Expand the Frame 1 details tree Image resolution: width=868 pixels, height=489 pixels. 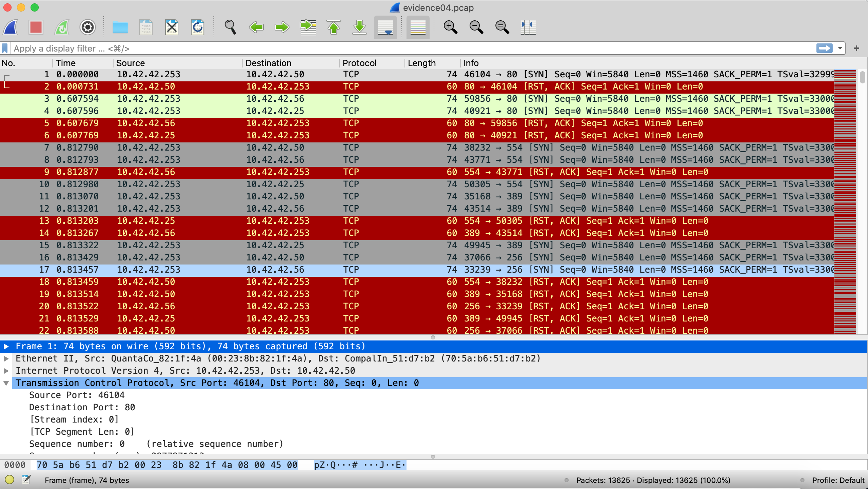coord(6,346)
